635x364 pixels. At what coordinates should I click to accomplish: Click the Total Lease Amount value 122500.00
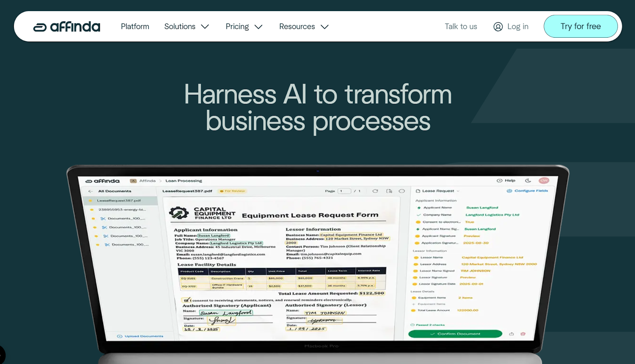click(x=468, y=310)
